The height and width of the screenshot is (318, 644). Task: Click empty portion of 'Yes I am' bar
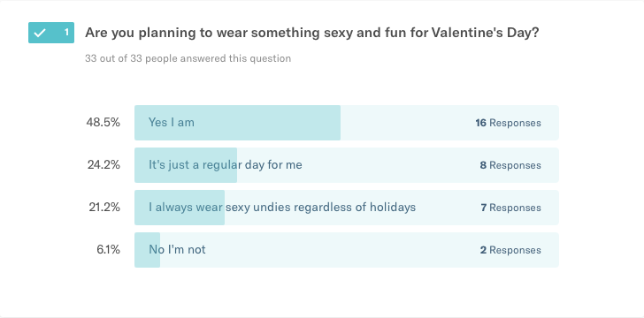click(x=449, y=123)
